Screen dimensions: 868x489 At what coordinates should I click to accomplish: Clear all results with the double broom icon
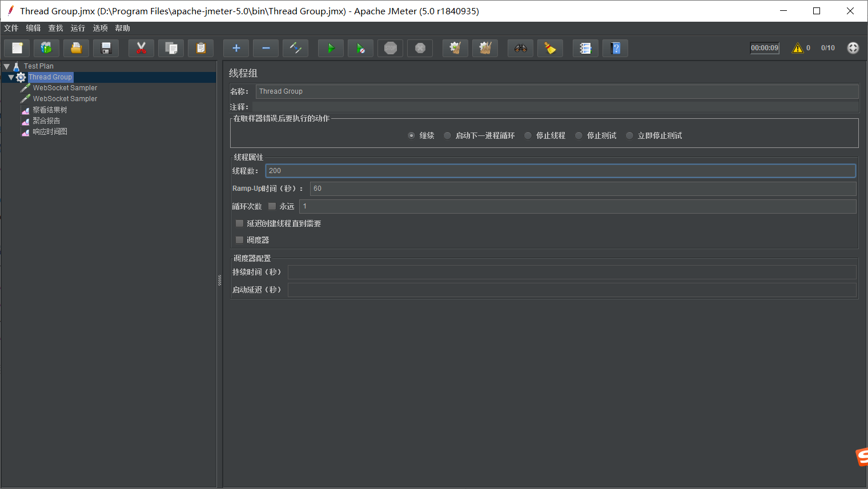pyautogui.click(x=485, y=48)
